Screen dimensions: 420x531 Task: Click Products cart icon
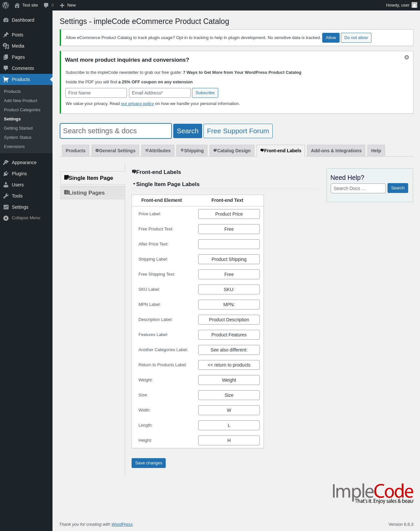click(6, 79)
